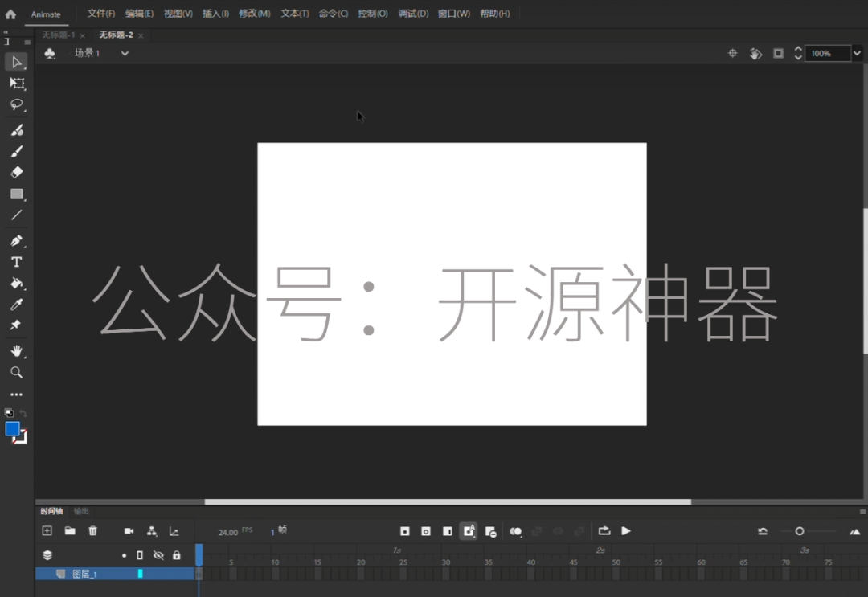Screen dimensions: 868x597
Task: Insert frame button in timeline
Action: [x=448, y=531]
